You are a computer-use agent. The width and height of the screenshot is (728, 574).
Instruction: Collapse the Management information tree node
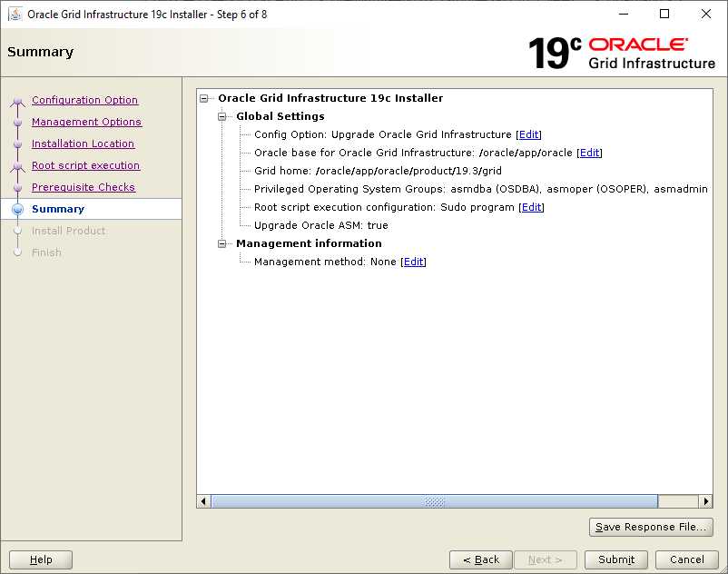(x=221, y=243)
